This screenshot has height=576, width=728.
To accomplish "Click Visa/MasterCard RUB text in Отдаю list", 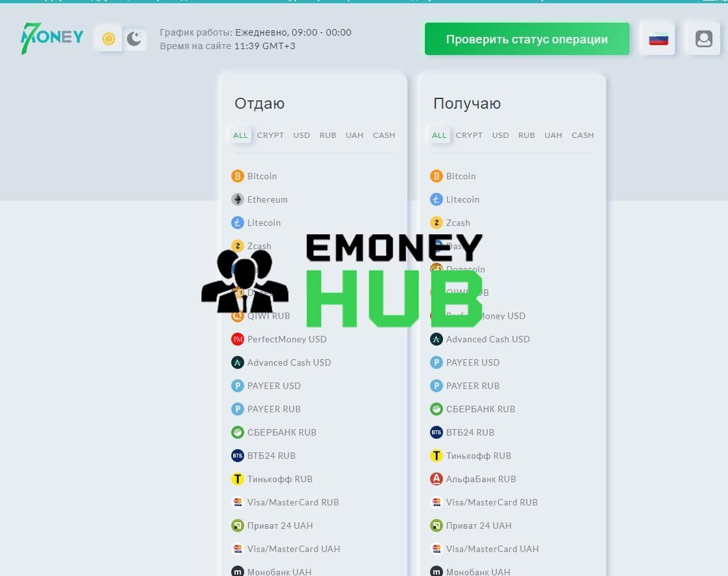I will point(293,502).
